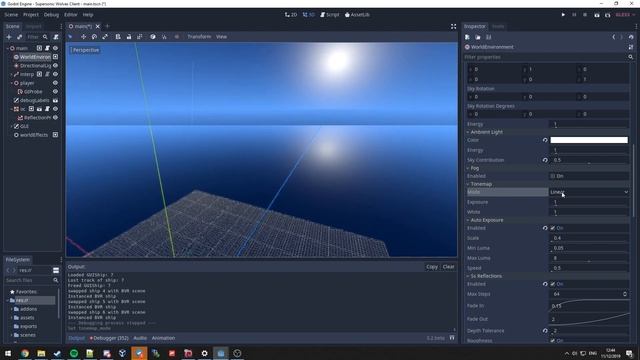Click Play Scene clapper icon
This screenshot has height=360, width=640.
[x=597, y=15]
